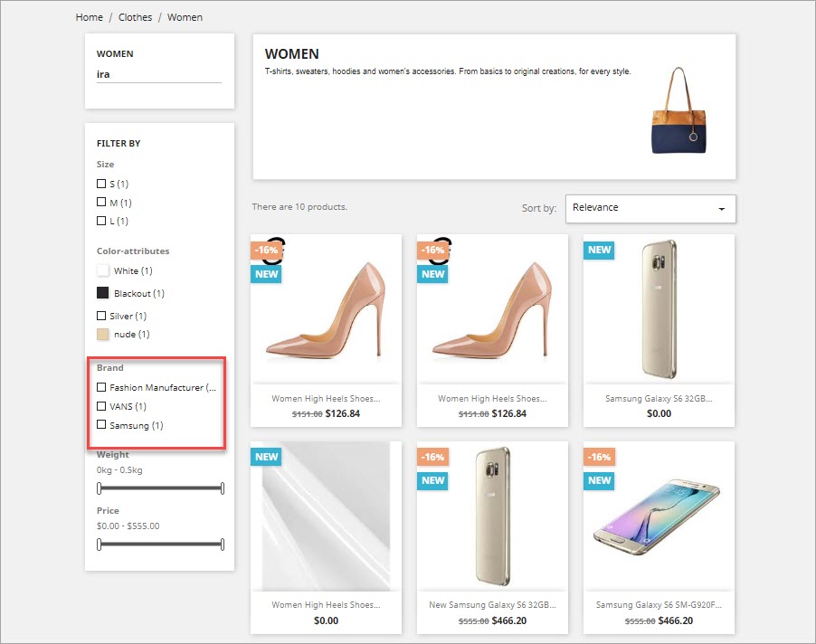Enable the Silver color filter
816x644 pixels.
pyautogui.click(x=101, y=316)
